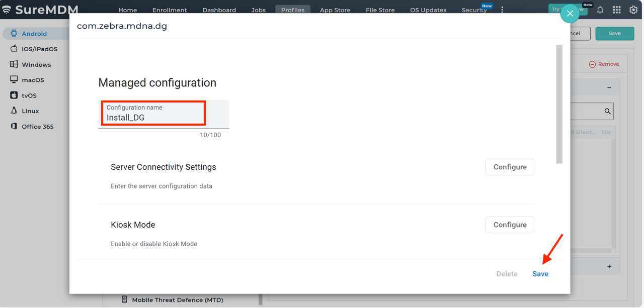The height and width of the screenshot is (308, 644).
Task: Open the three-dot more menu in navbar
Action: pos(502,10)
